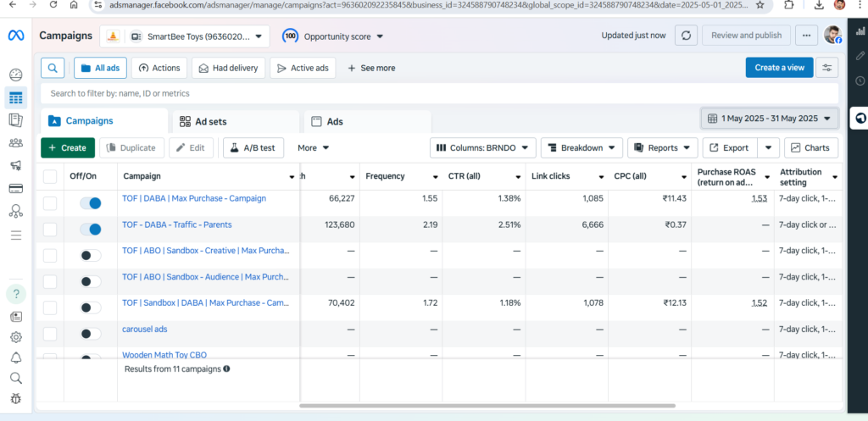The image size is (868, 421).
Task: Open the date range 1 May - 31 May dropdown
Action: pos(770,119)
